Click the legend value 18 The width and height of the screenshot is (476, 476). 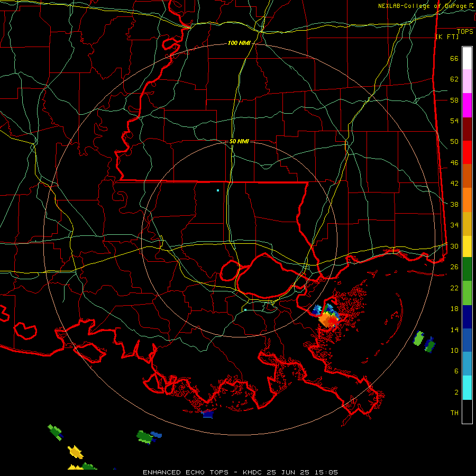(454, 309)
